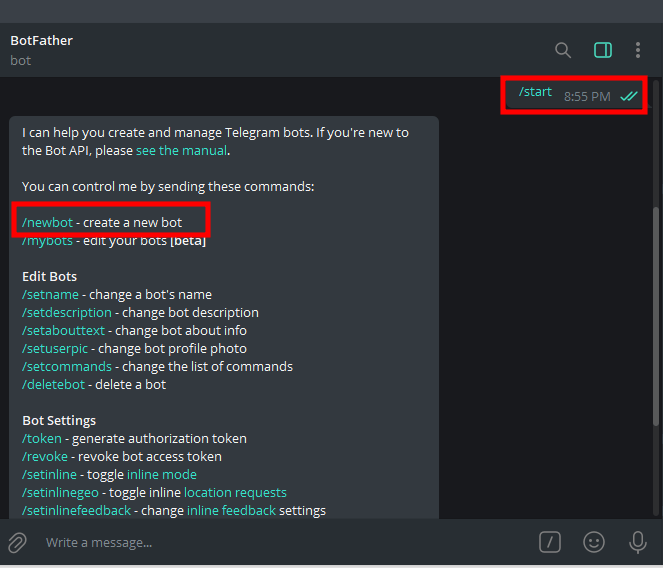The width and height of the screenshot is (663, 568).
Task: Click the /token command link
Action: (42, 439)
